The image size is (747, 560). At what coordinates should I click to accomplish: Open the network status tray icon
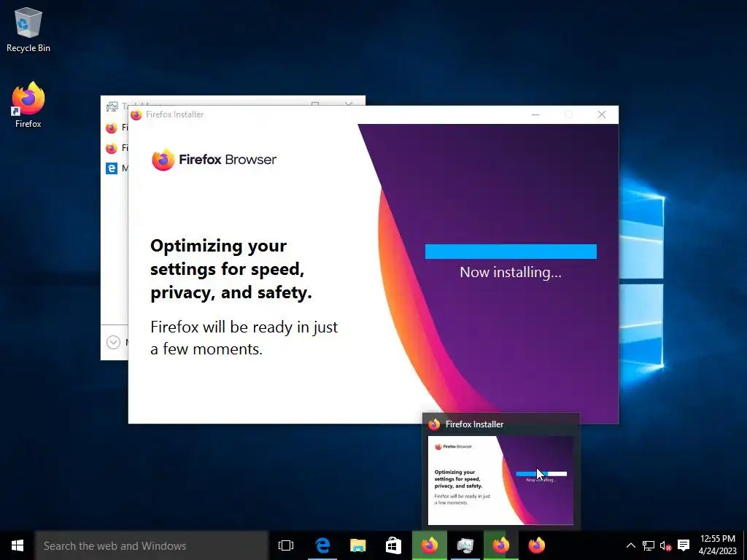point(649,545)
